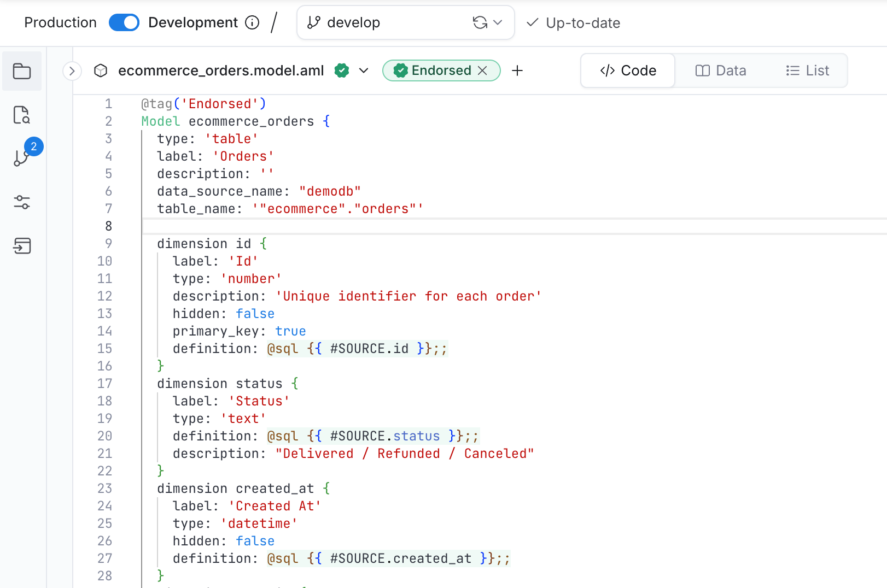Click the Production label
This screenshot has height=588, width=887.
(60, 22)
